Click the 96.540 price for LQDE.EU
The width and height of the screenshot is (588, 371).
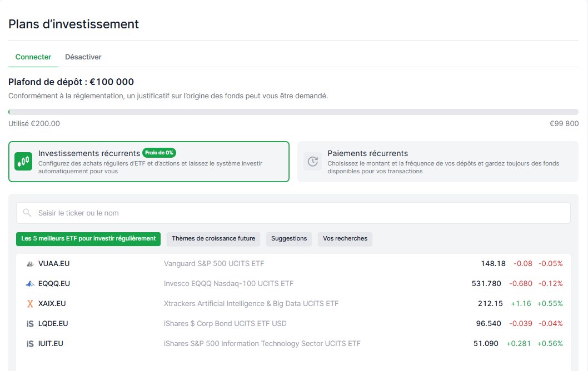point(489,324)
